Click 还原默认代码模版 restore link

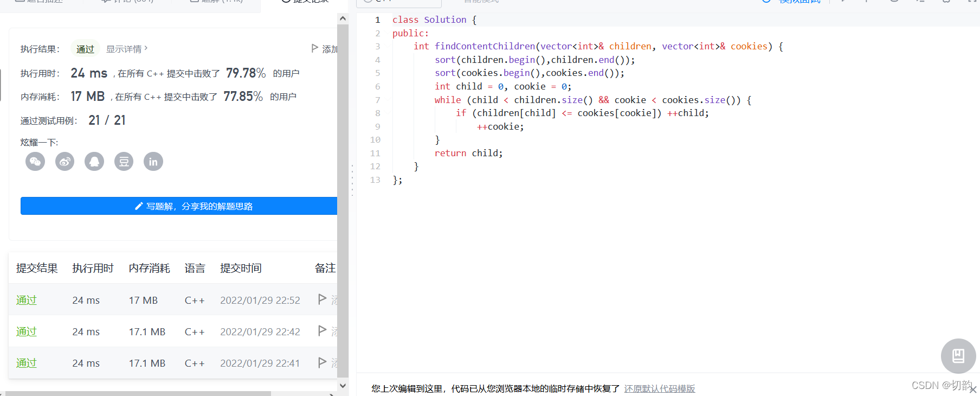(660, 388)
